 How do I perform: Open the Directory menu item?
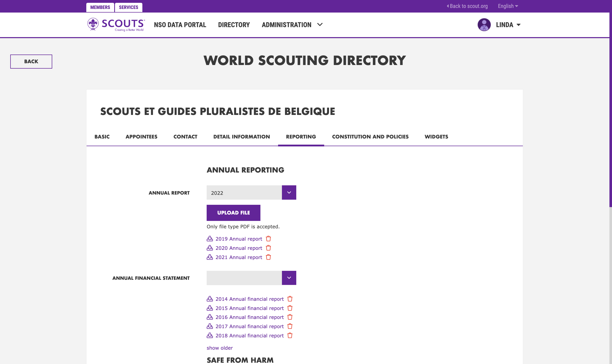coord(234,25)
